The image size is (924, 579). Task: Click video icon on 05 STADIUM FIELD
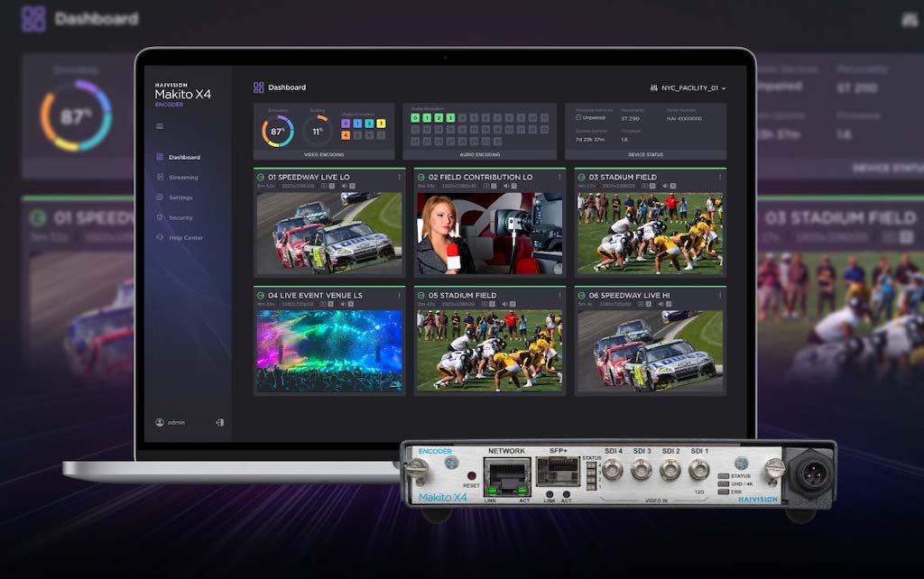point(485,305)
